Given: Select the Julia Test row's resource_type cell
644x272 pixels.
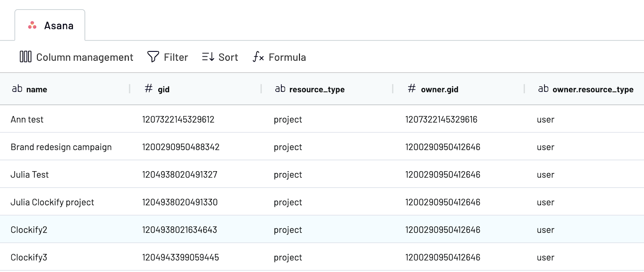Looking at the screenshot, I should [x=288, y=175].
